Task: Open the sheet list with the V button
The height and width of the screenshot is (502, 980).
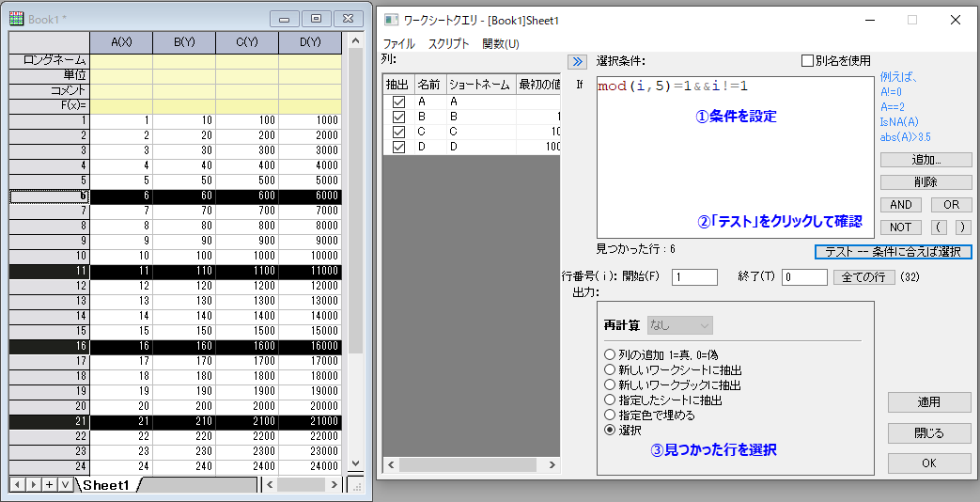Action: tap(65, 484)
